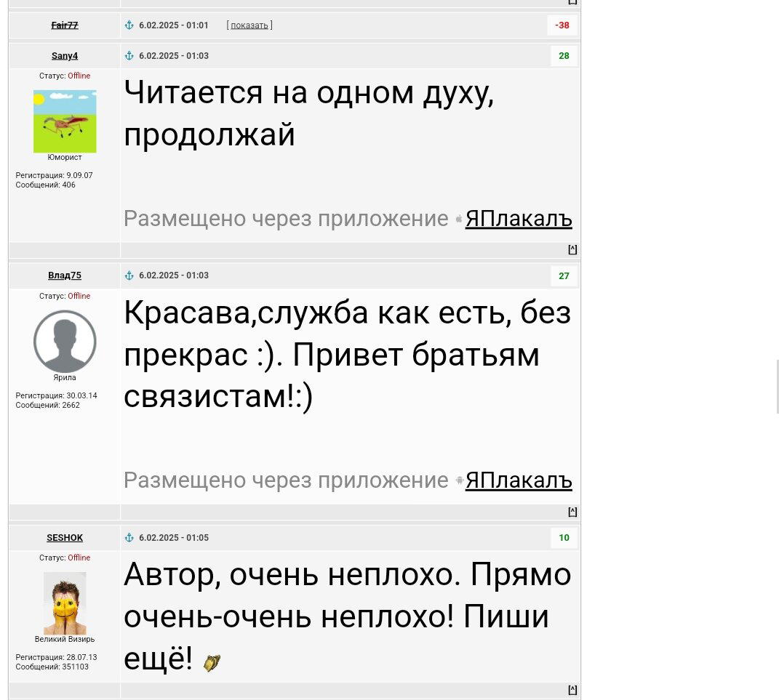Click 'Ярила' rank under Влад75 avatar

click(65, 377)
